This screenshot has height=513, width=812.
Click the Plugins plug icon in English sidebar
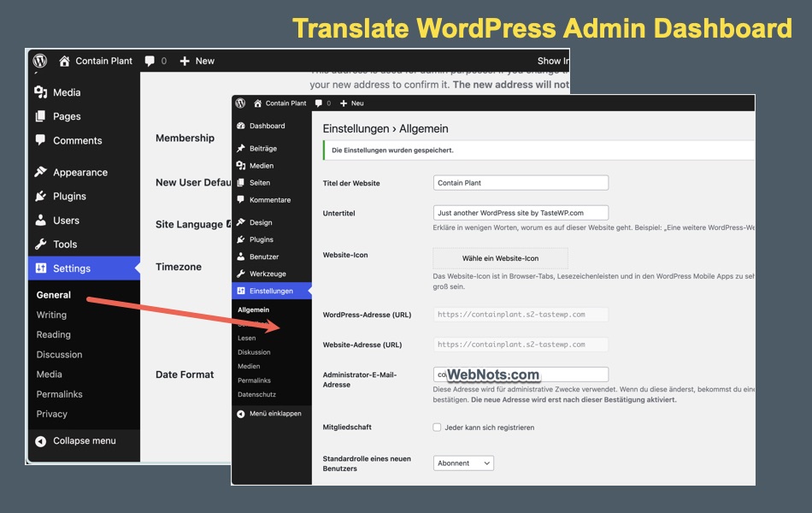[x=40, y=196]
